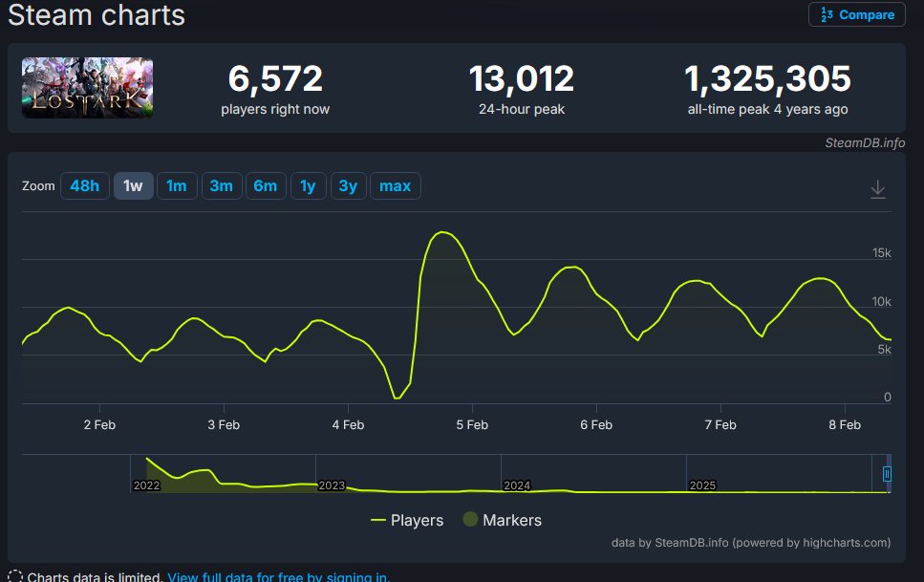The width and height of the screenshot is (924, 582).
Task: Click the 8 Feb axis label
Action: 845,424
